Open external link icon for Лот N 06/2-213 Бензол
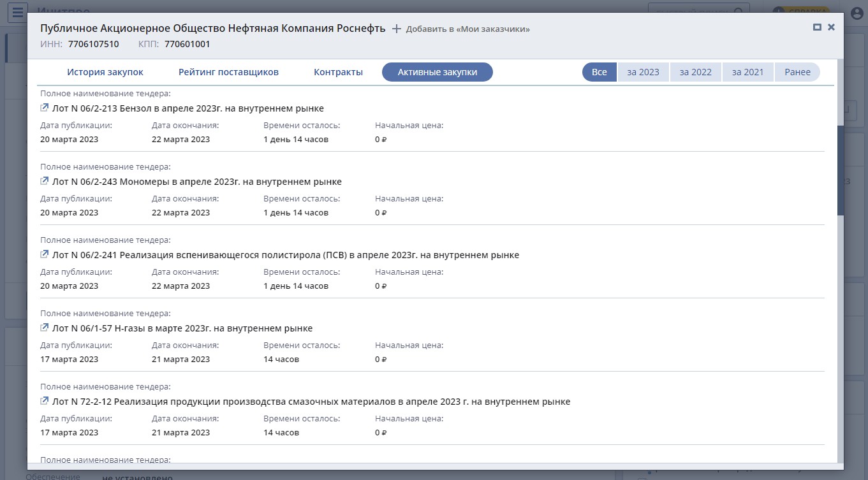868x480 pixels. click(x=45, y=108)
